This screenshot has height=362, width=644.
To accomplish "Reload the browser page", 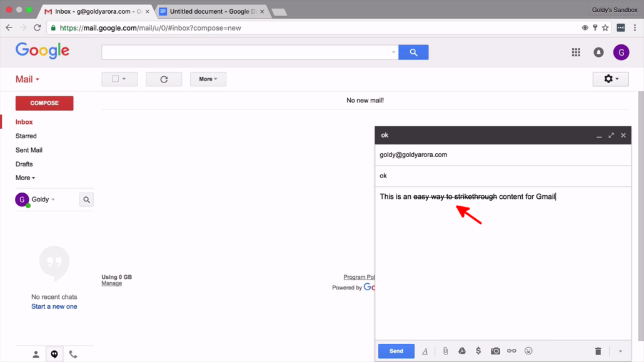I will [x=37, y=28].
